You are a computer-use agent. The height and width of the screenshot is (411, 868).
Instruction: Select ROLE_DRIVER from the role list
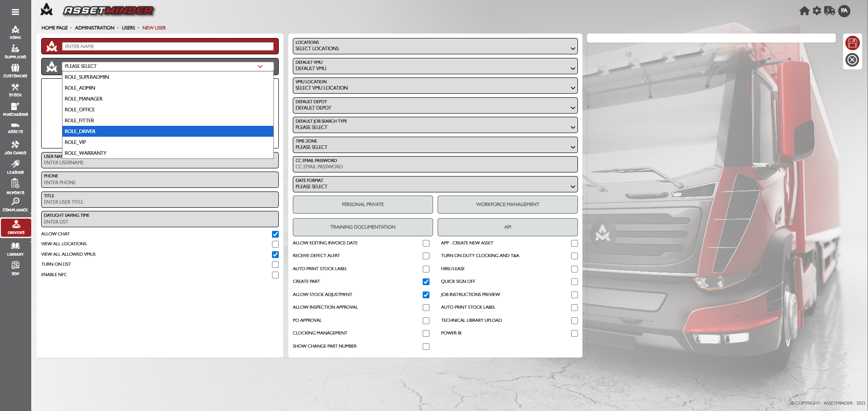167,131
